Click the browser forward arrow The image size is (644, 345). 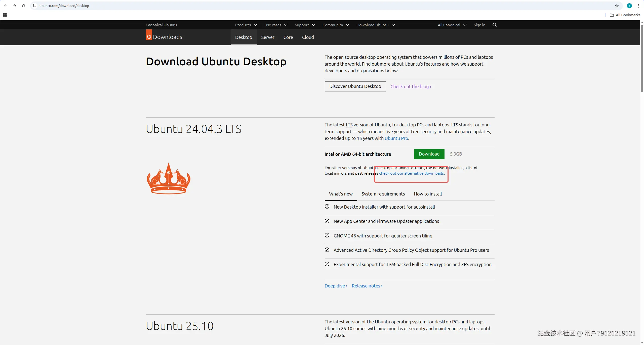click(x=15, y=6)
